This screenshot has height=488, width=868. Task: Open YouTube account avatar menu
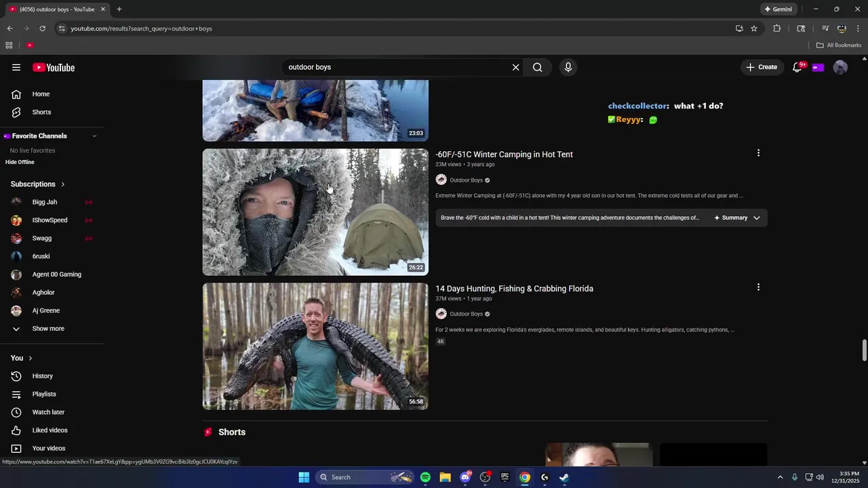(x=840, y=67)
